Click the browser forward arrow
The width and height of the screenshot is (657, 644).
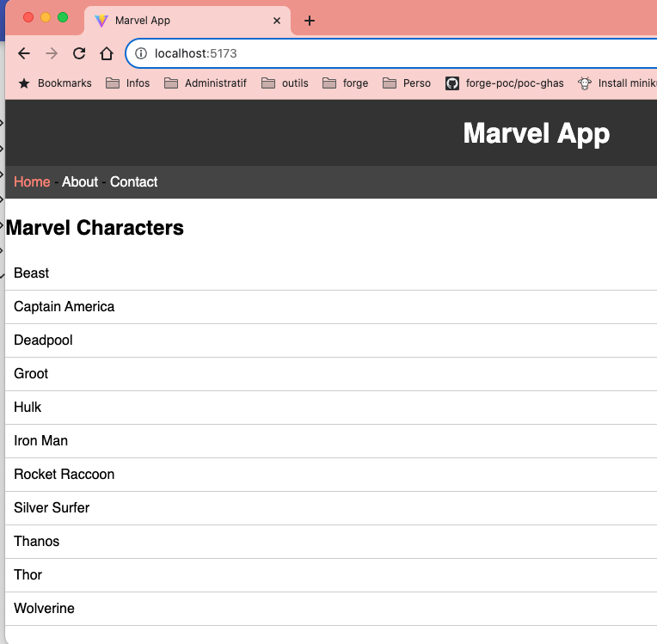pyautogui.click(x=52, y=53)
